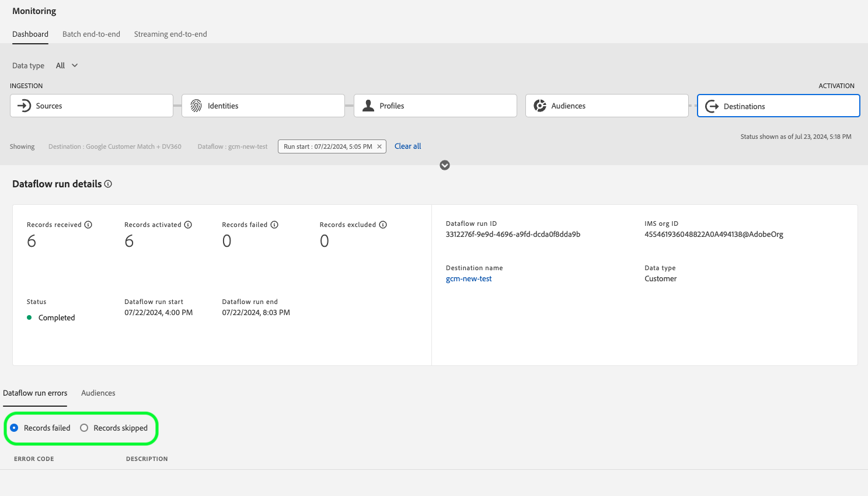Click the Audiences segment icon
This screenshot has height=496, width=868.
540,106
